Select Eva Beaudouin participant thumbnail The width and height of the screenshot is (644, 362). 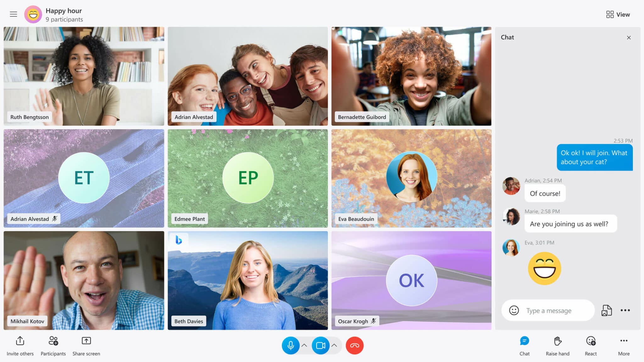click(x=411, y=178)
